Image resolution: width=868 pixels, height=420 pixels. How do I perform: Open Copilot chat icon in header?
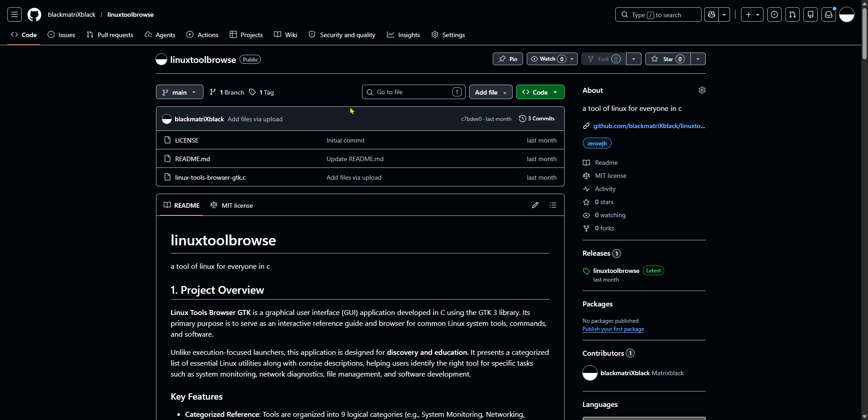[x=712, y=14]
